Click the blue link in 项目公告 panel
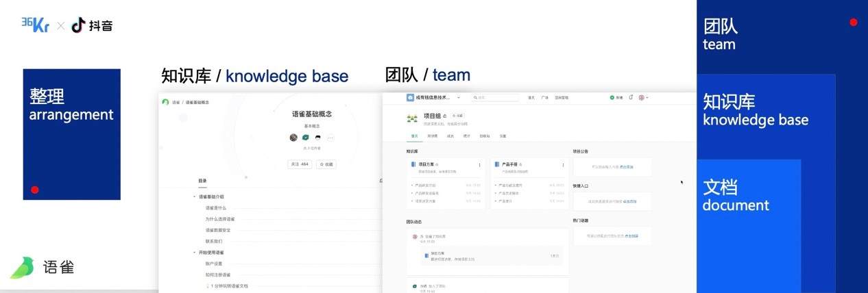 pos(627,166)
